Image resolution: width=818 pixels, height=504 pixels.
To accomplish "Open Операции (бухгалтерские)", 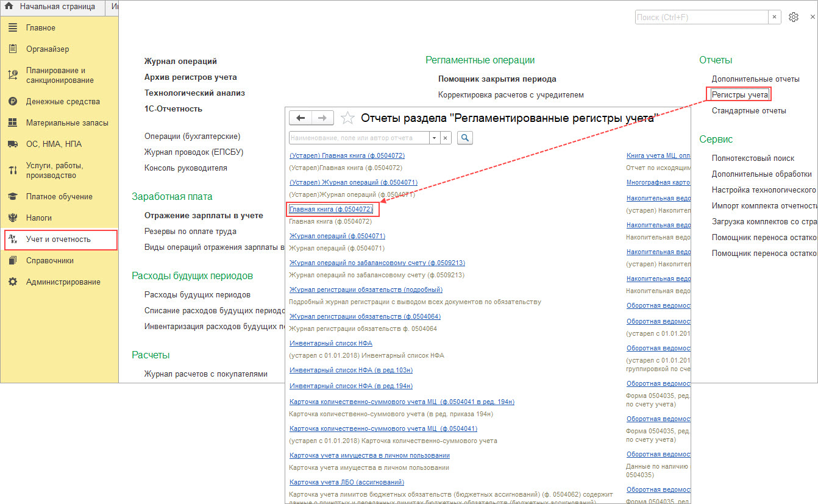I will pyautogui.click(x=192, y=137).
